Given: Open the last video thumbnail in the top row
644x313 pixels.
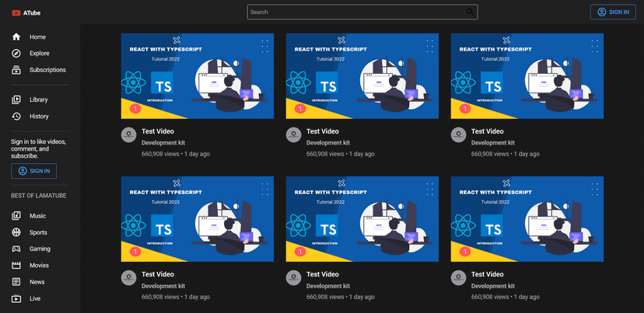Looking at the screenshot, I should tap(527, 76).
